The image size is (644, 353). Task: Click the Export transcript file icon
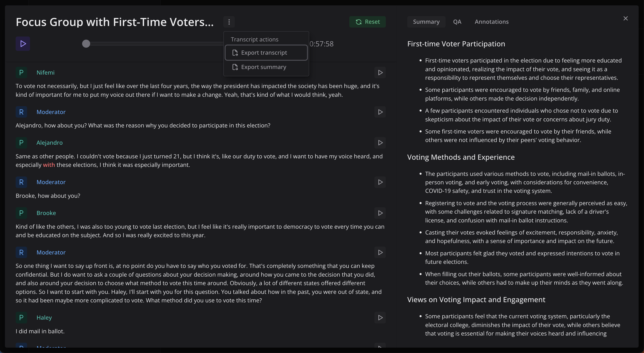point(235,53)
